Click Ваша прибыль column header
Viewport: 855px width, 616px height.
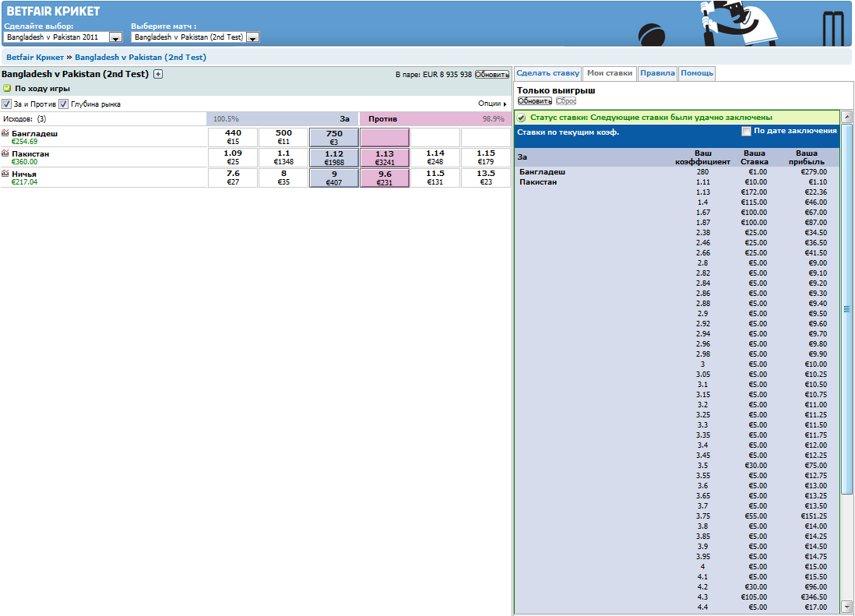pyautogui.click(x=807, y=157)
